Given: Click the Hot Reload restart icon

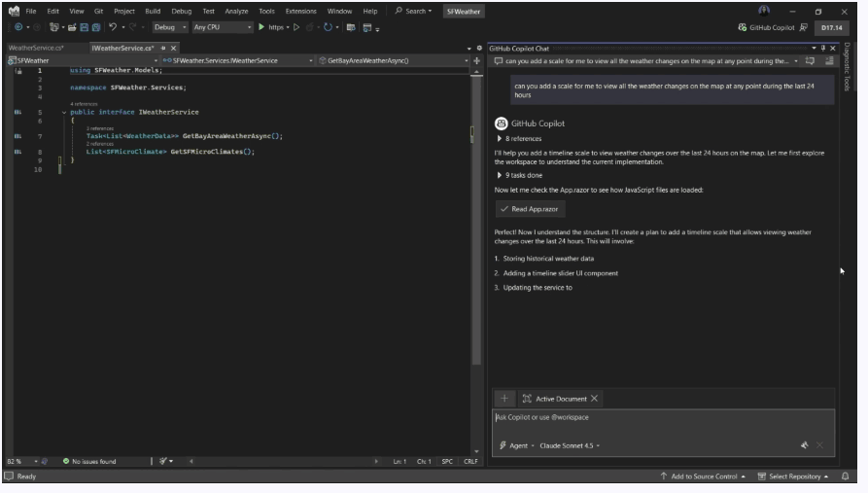Looking at the screenshot, I should (328, 27).
